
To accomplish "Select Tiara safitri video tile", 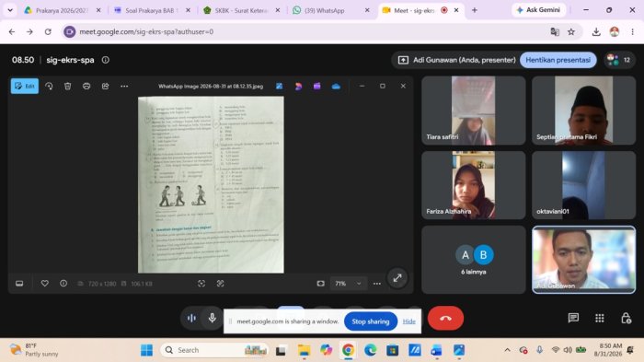I will pos(474,111).
